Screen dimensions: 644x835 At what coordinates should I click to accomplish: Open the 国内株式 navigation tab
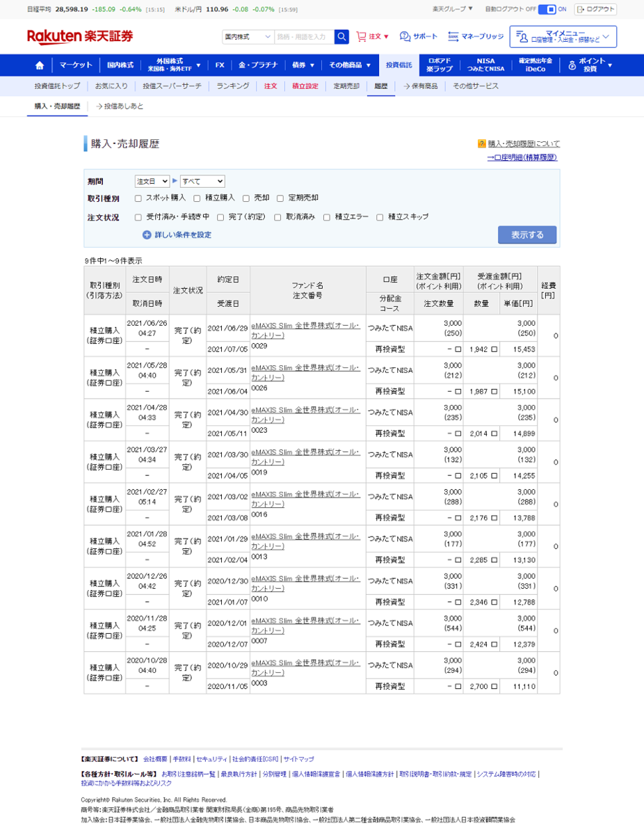(120, 65)
